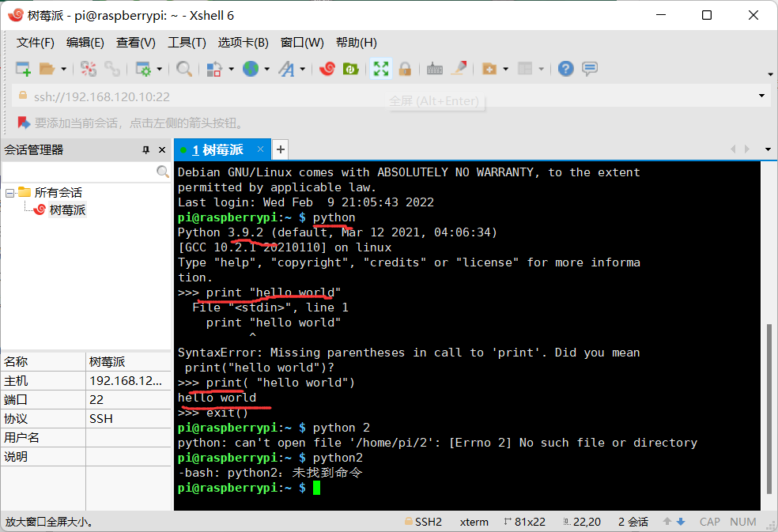Click the session manager search field
Viewport: 778px width, 532px height.
coord(79,172)
